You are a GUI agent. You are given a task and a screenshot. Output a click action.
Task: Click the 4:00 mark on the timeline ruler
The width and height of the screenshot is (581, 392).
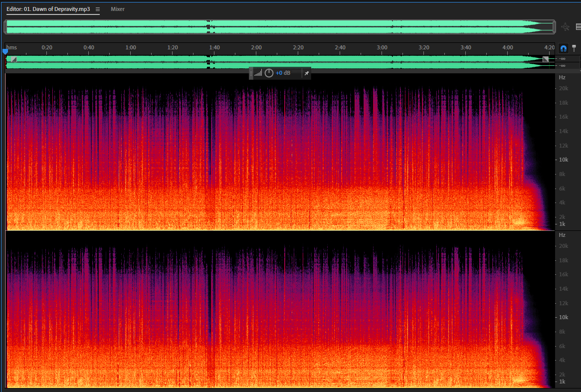click(508, 47)
